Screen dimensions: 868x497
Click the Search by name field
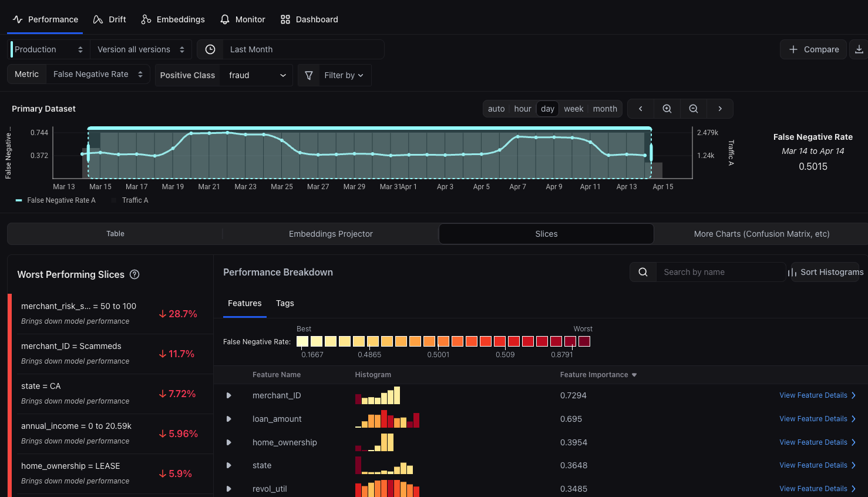click(721, 272)
